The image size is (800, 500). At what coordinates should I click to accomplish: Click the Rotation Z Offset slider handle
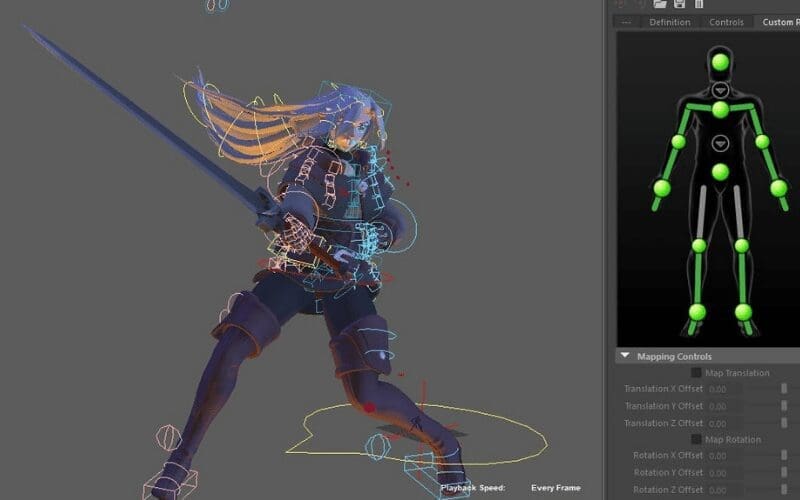[784, 489]
